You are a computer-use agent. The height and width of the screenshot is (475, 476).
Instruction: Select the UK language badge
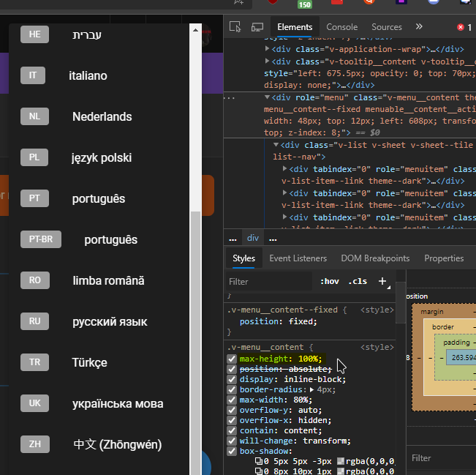(34, 403)
